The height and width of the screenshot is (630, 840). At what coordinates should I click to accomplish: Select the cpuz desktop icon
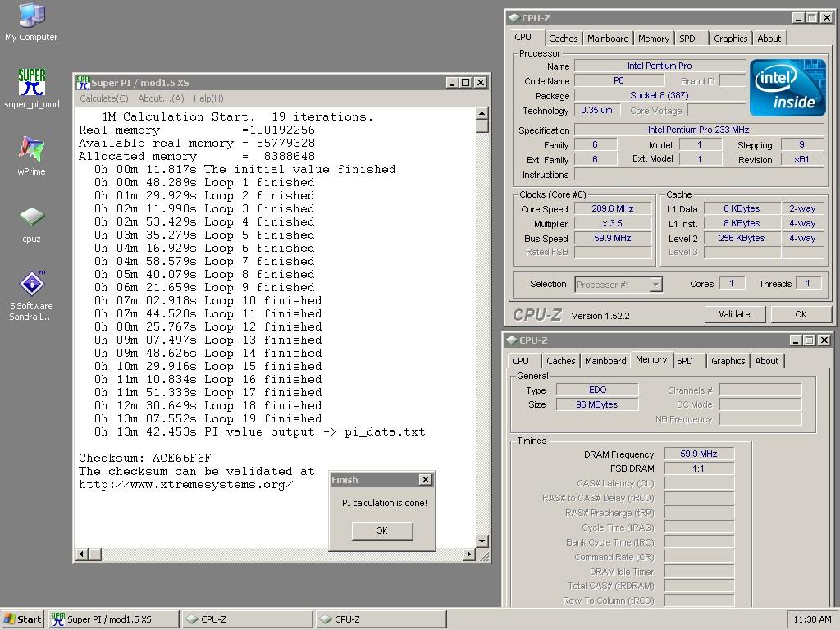(32, 223)
